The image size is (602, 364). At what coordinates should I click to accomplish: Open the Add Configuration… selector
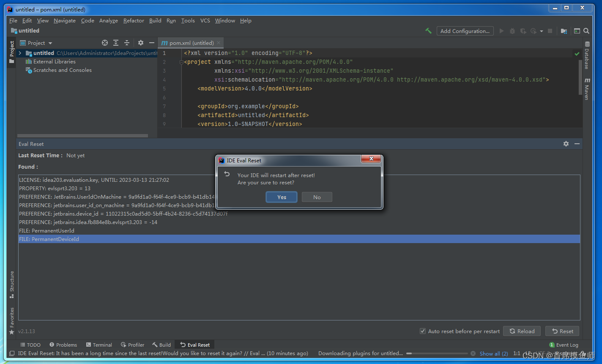tap(465, 31)
